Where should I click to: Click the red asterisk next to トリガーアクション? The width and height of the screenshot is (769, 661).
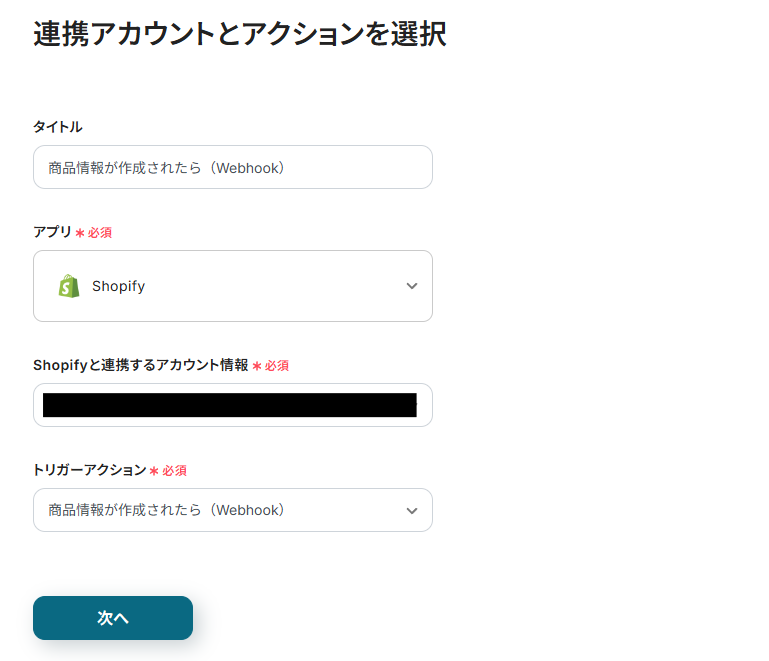pyautogui.click(x=154, y=471)
